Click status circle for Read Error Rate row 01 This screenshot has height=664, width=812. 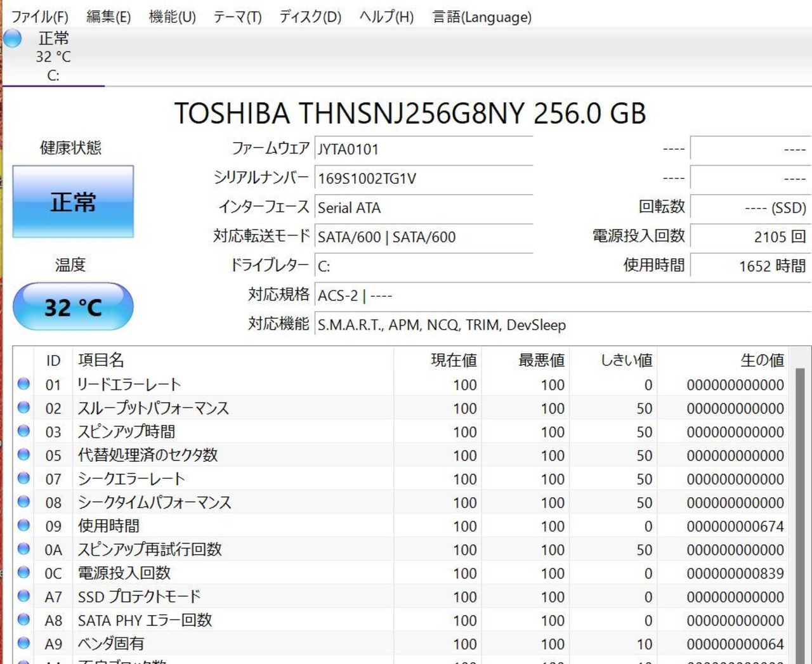pyautogui.click(x=23, y=384)
